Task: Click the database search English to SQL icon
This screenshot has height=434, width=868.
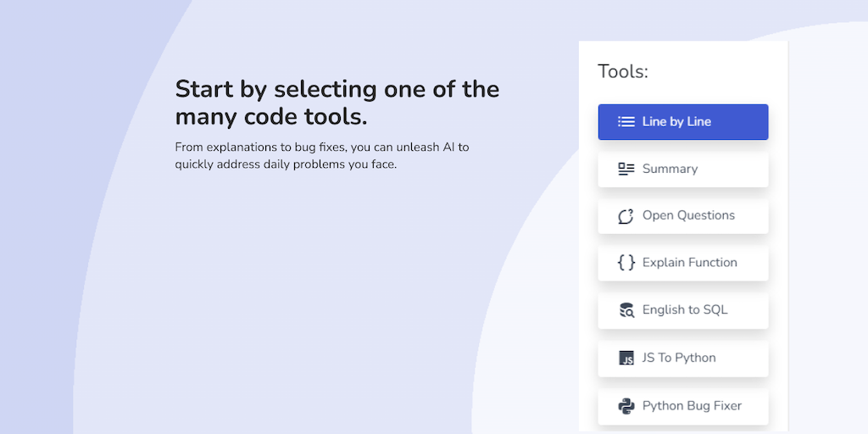Action: (x=626, y=310)
